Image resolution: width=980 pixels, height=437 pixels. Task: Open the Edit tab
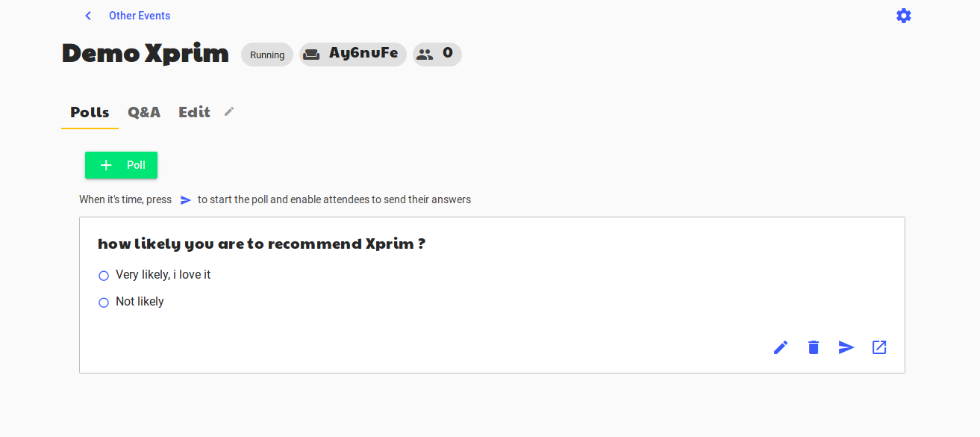tap(194, 112)
